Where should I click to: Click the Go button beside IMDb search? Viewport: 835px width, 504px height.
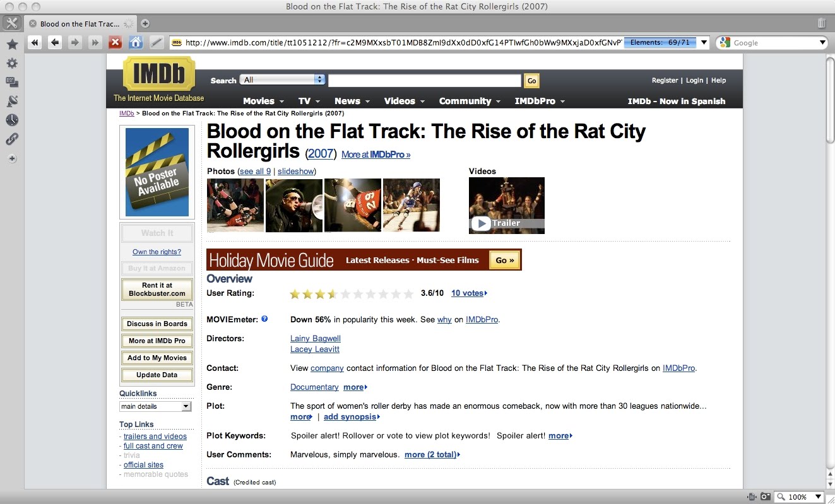(531, 81)
